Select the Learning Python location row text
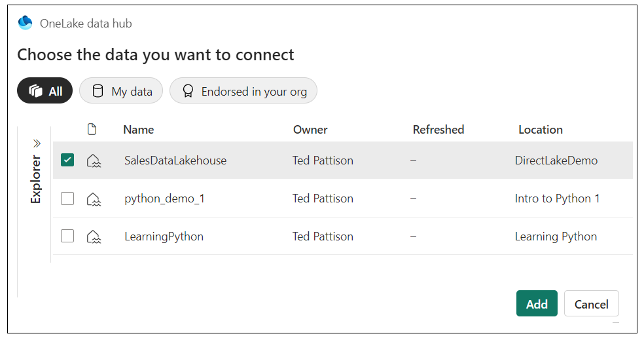 [556, 236]
